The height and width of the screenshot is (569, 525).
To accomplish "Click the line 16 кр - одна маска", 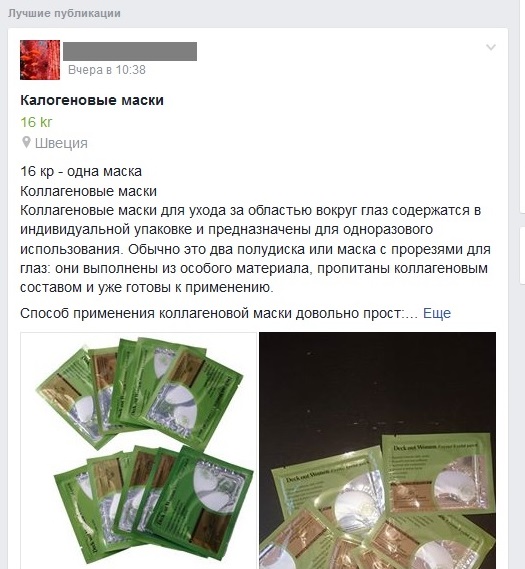I will [x=81, y=171].
